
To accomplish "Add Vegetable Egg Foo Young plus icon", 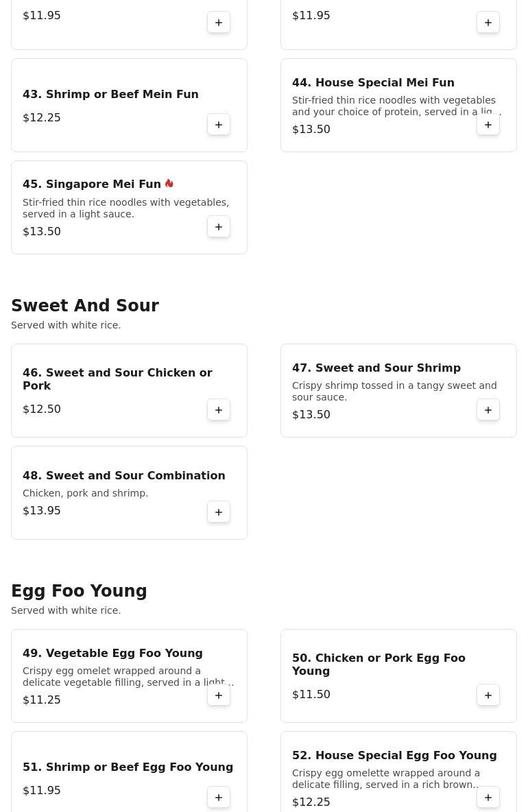I will (219, 695).
